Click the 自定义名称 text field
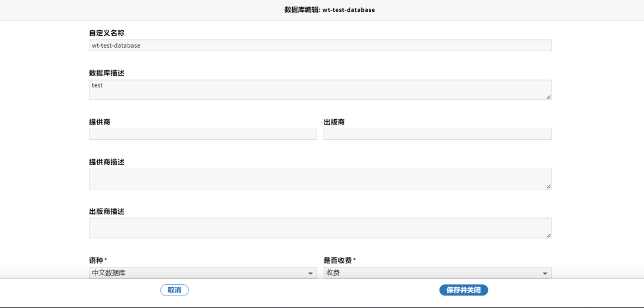The image size is (644, 308). 320,45
